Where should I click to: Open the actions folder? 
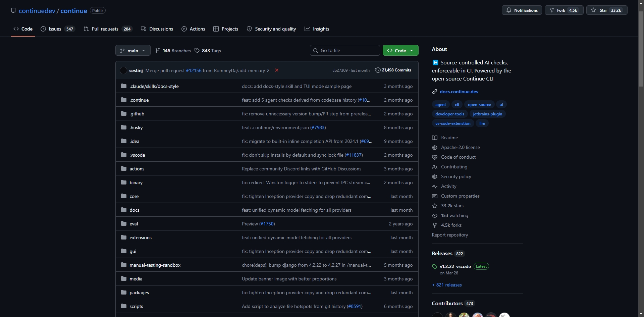click(137, 169)
